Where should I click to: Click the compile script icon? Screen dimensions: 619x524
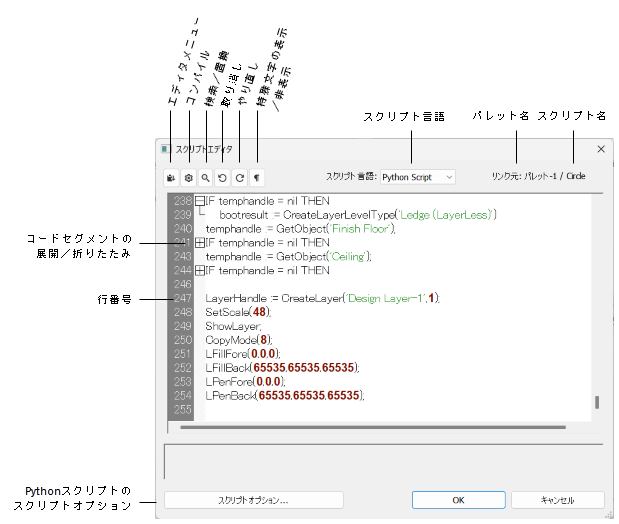click(188, 177)
